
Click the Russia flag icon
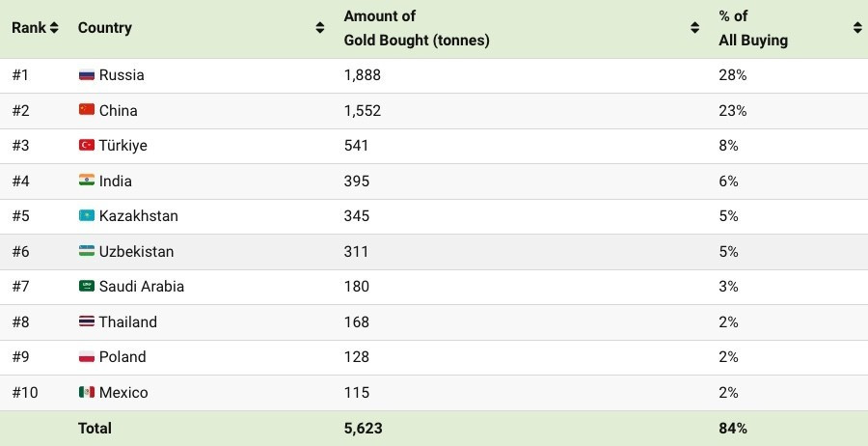point(87,75)
